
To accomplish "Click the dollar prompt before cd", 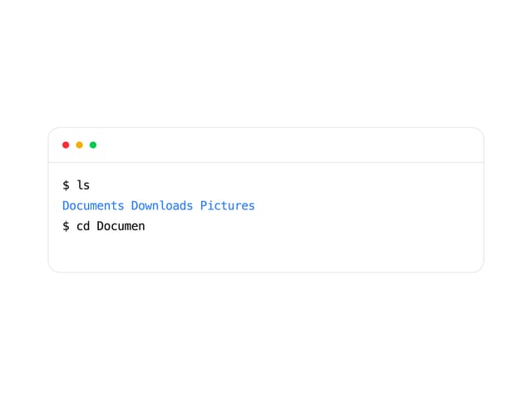I will click(66, 226).
